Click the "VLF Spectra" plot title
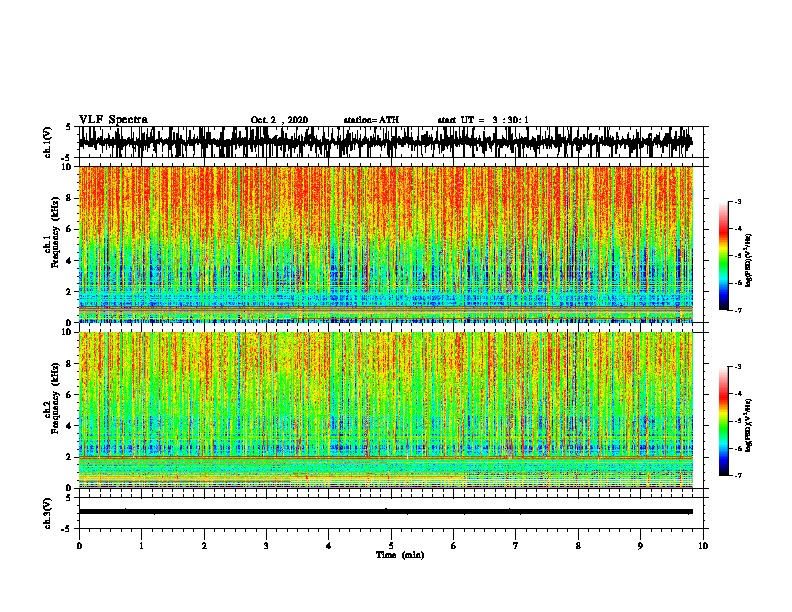The width and height of the screenshot is (792, 612). click(x=113, y=120)
